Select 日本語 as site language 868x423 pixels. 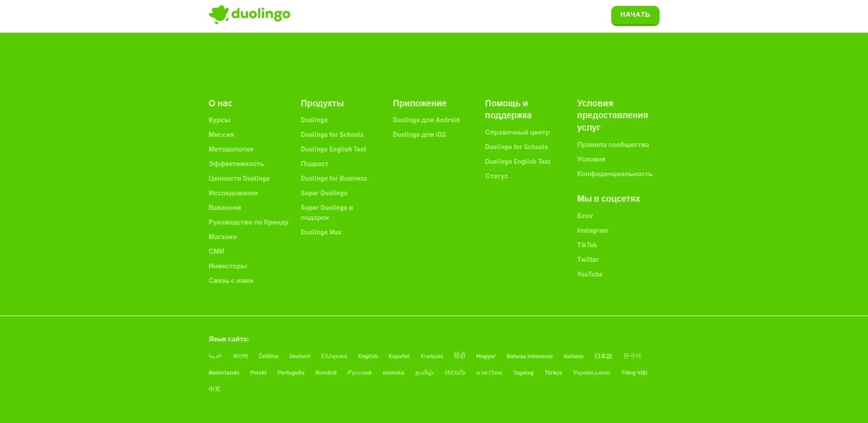[603, 356]
